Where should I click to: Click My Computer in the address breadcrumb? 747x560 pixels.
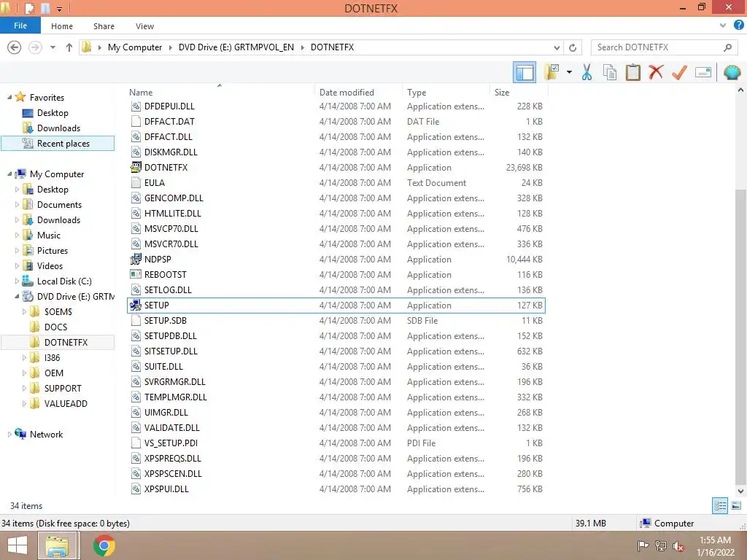(x=135, y=47)
